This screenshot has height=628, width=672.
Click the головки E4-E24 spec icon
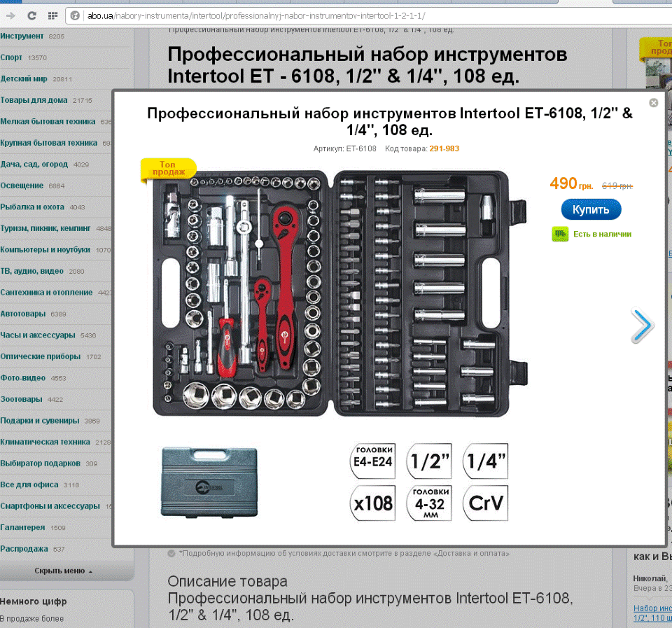pos(373,461)
